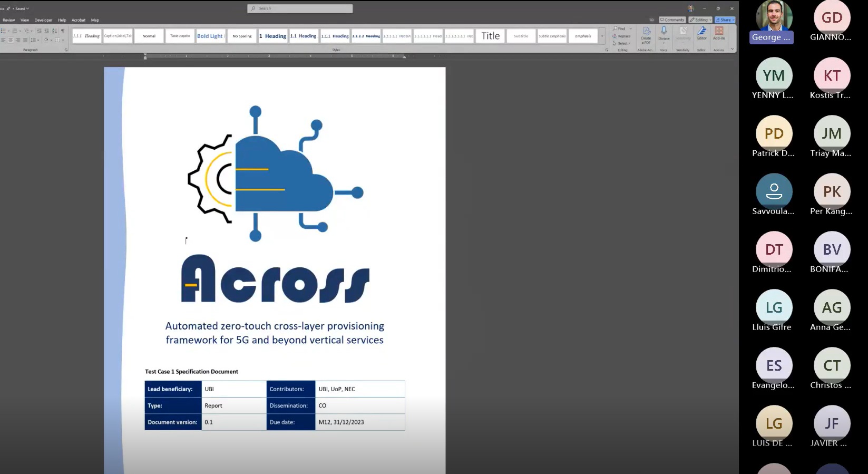The image size is (868, 474).
Task: Apply the Title style from gallery
Action: coord(490,36)
